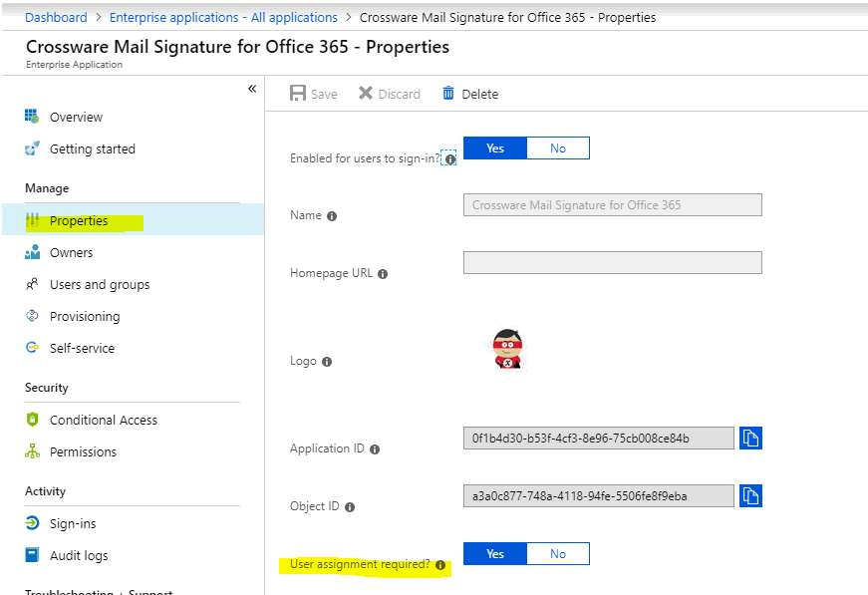Viewport: 868px width, 595px height.
Task: Set Enabled for users to sign-in to No
Action: pyautogui.click(x=558, y=148)
